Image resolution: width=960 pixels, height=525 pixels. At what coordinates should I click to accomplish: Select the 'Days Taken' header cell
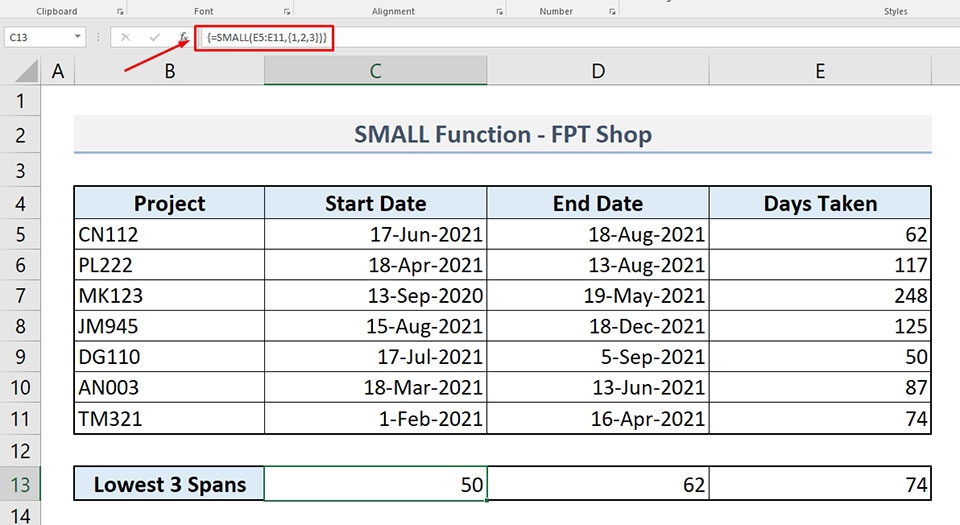820,203
